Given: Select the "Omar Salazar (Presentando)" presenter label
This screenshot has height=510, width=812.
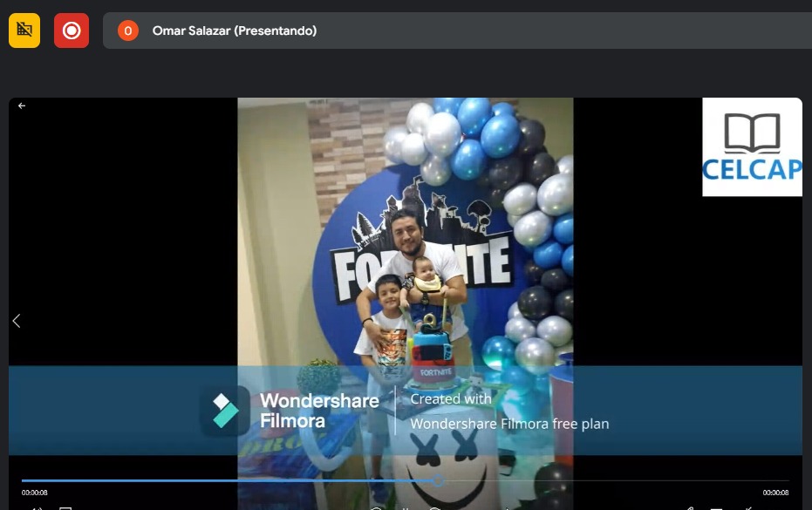Looking at the screenshot, I should point(234,31).
